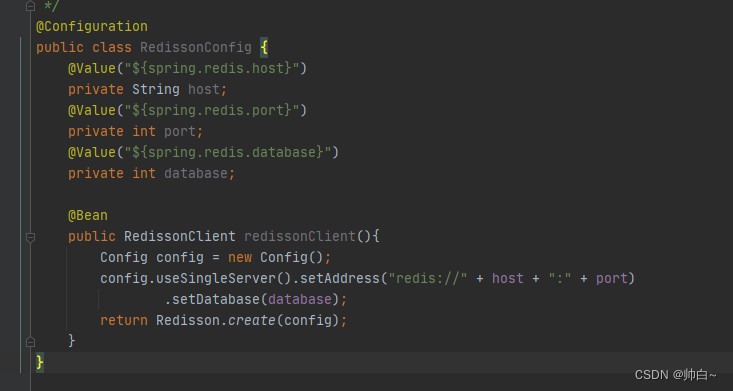Collapse the redissonClient method using gutter fold marker
This screenshot has width=733, height=391.
point(30,238)
